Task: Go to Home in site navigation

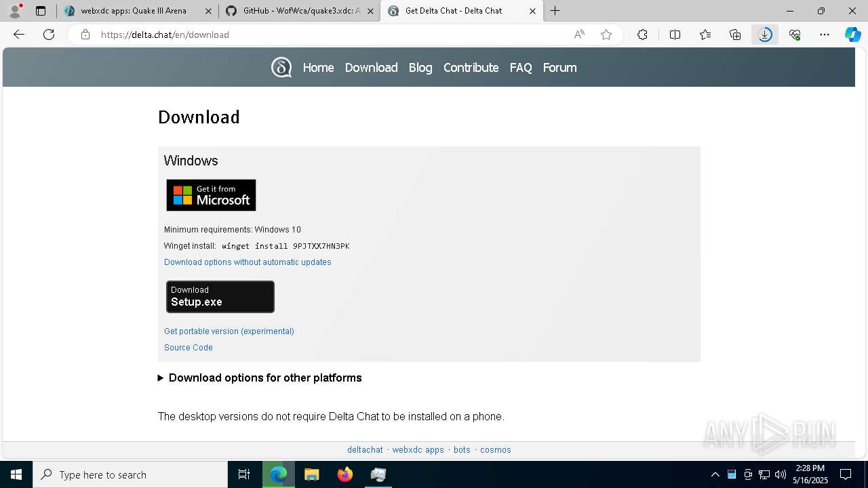Action: (x=318, y=68)
